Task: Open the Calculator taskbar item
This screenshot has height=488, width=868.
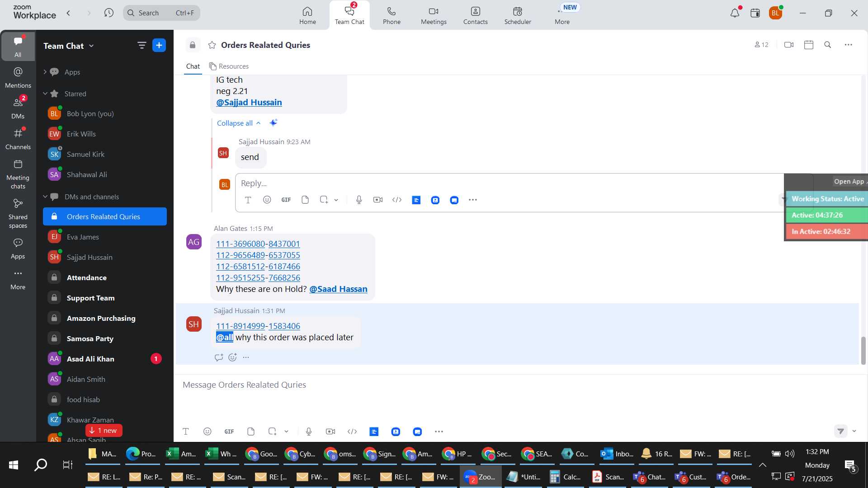Action: pos(566,477)
